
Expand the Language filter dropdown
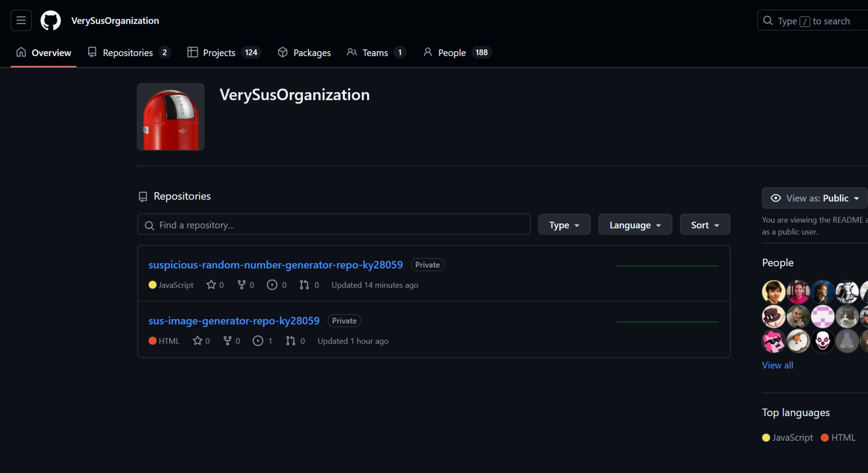pos(635,225)
